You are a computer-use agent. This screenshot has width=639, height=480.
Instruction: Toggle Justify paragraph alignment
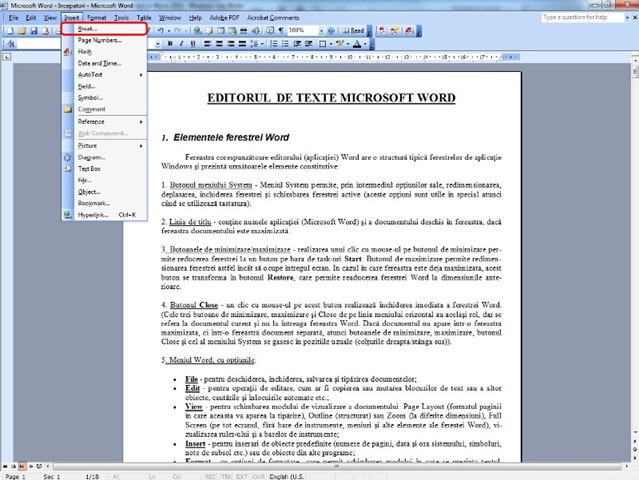[242, 44]
